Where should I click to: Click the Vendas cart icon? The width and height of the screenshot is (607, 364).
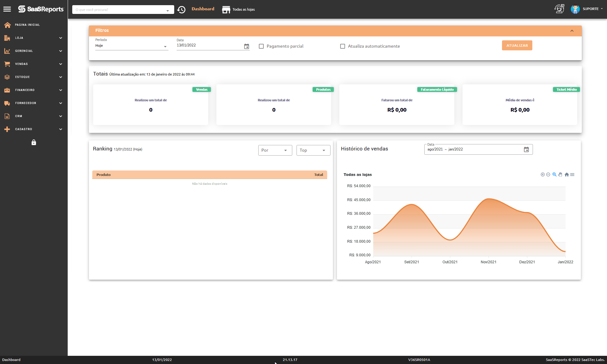point(7,64)
